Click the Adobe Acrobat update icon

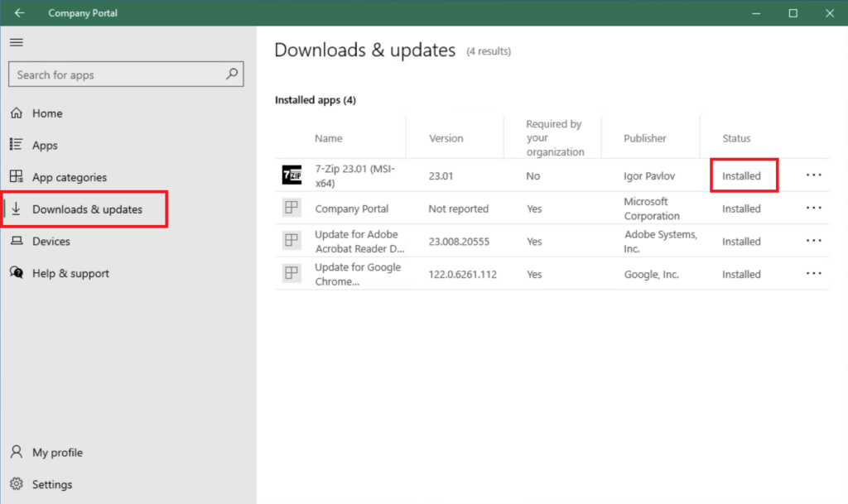click(x=291, y=241)
